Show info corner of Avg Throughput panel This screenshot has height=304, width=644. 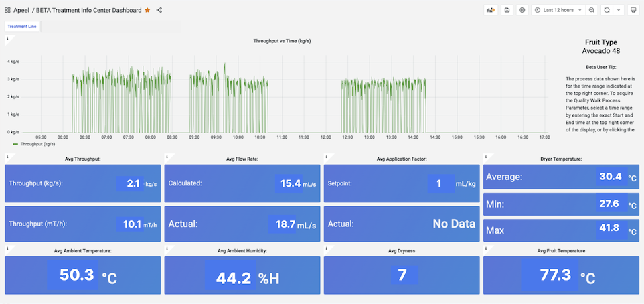point(8,157)
